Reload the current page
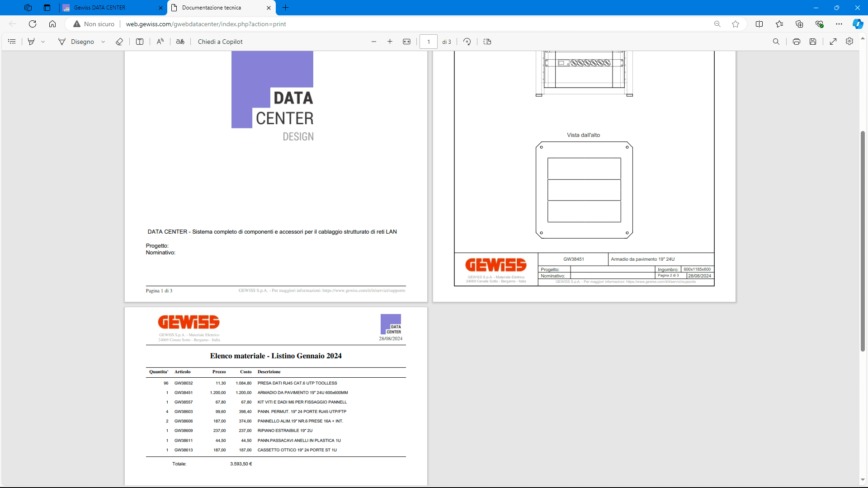Image resolution: width=868 pixels, height=488 pixels. [33, 24]
